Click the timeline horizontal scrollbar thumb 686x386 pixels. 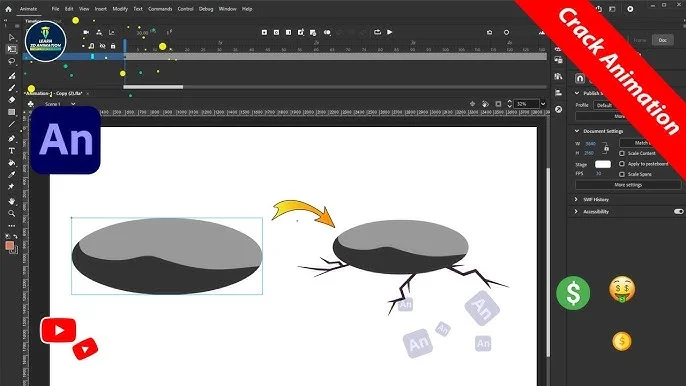coord(153,87)
